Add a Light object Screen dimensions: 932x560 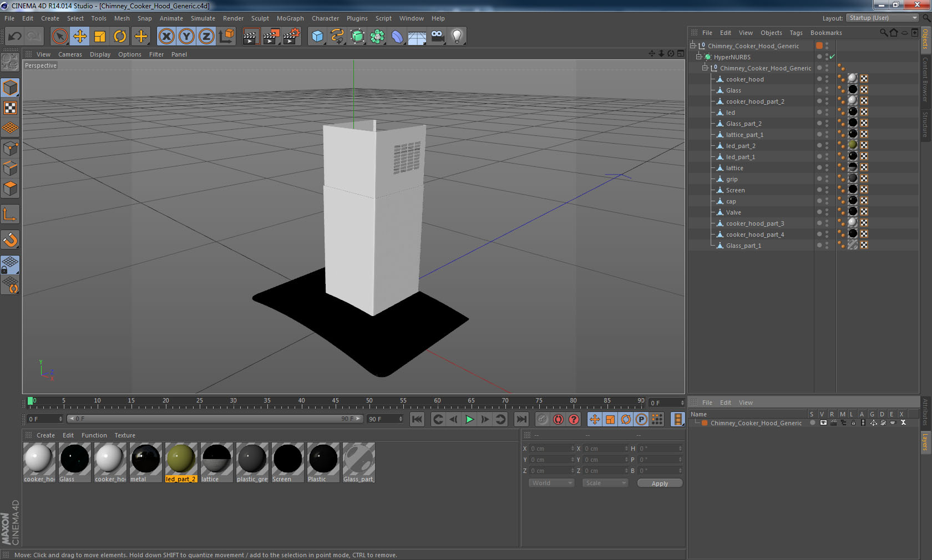point(457,37)
